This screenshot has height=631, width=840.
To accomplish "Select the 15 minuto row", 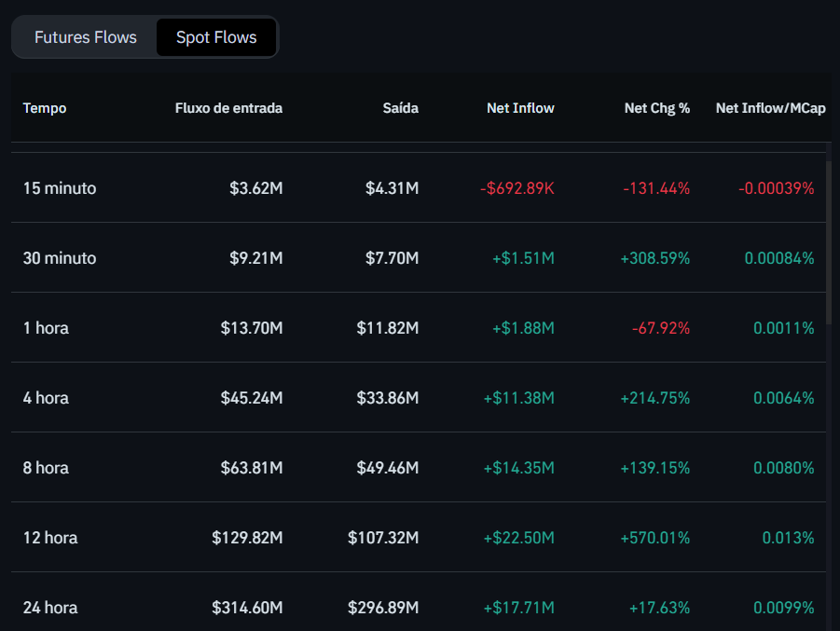I will pos(60,188).
